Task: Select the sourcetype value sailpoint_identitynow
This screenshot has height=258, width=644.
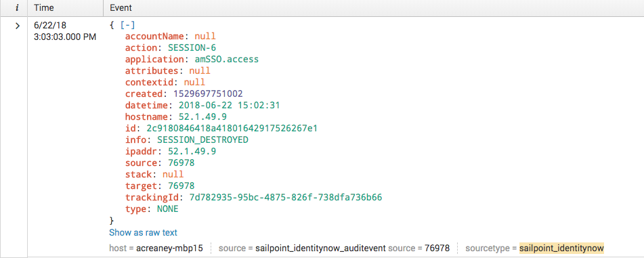Action: coord(562,248)
